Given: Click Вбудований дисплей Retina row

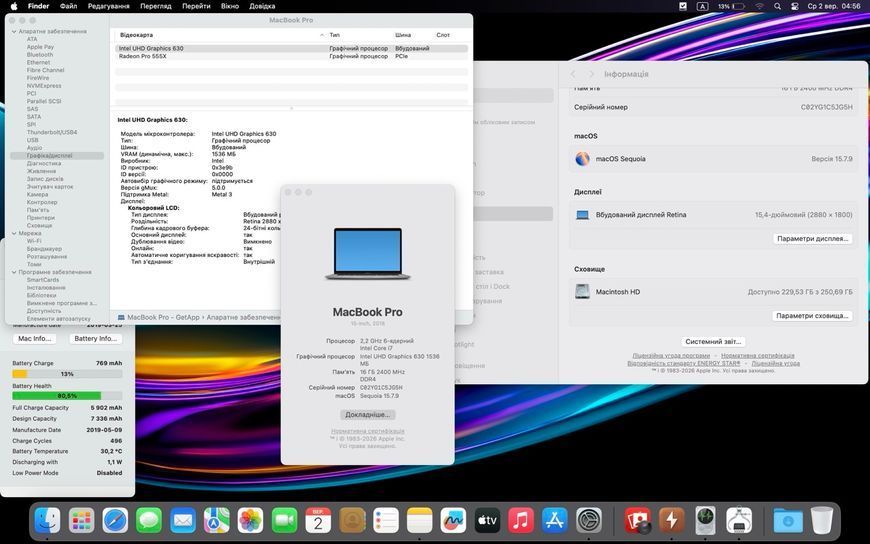Looking at the screenshot, I should pos(713,215).
